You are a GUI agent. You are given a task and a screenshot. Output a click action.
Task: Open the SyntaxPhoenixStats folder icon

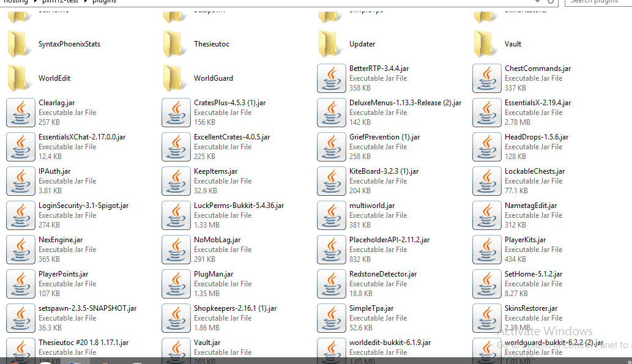tap(20, 44)
